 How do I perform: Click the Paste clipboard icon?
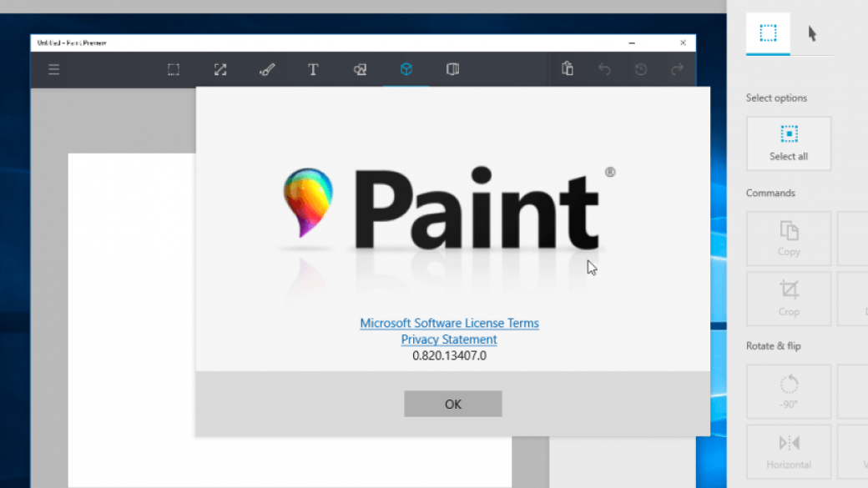point(568,68)
